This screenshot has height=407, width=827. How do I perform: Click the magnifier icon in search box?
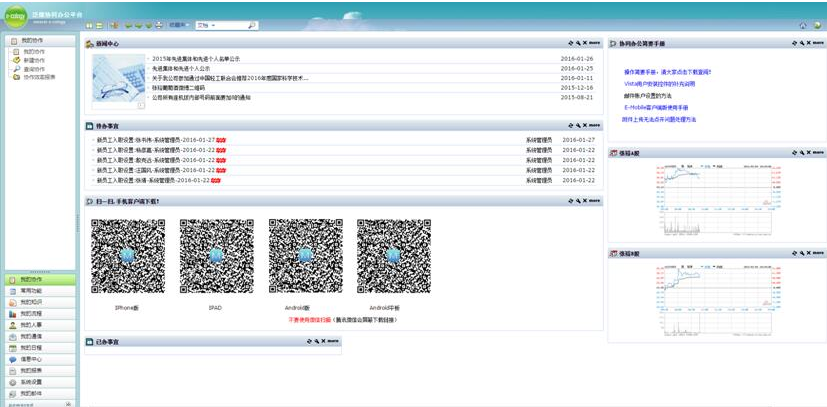click(x=252, y=25)
